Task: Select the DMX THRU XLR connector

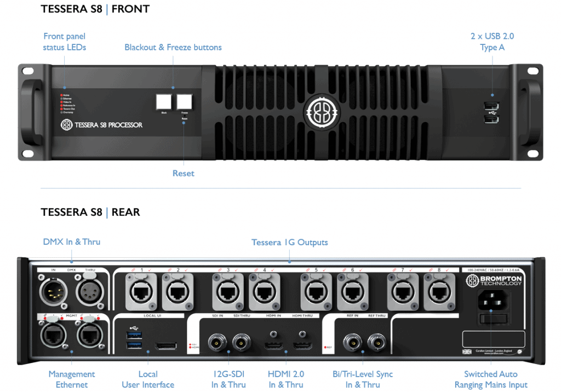Action: 87,290
